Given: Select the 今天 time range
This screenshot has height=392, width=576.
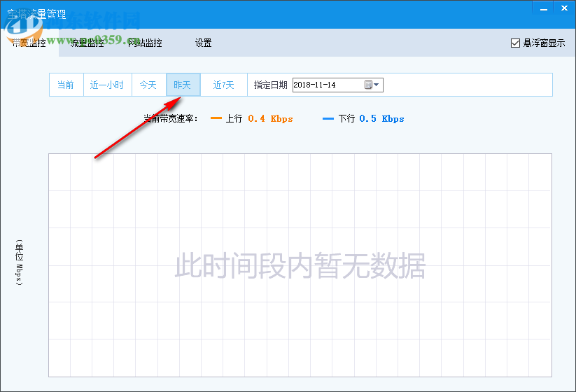Looking at the screenshot, I should [x=148, y=85].
